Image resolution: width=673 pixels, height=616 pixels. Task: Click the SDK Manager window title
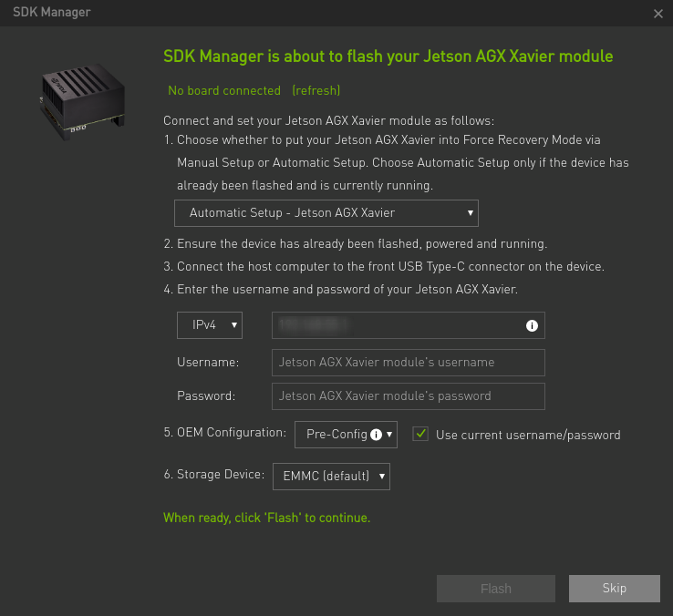[x=51, y=13]
